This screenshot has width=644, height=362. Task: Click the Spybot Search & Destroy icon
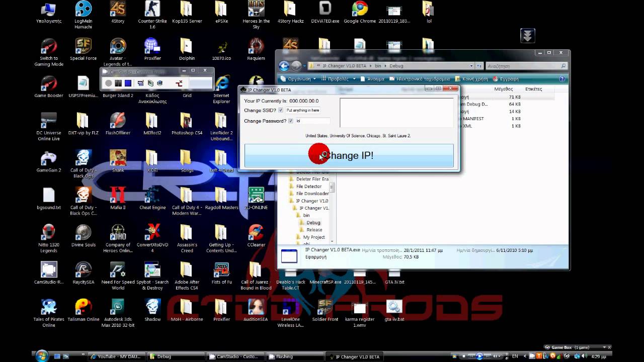[152, 276]
